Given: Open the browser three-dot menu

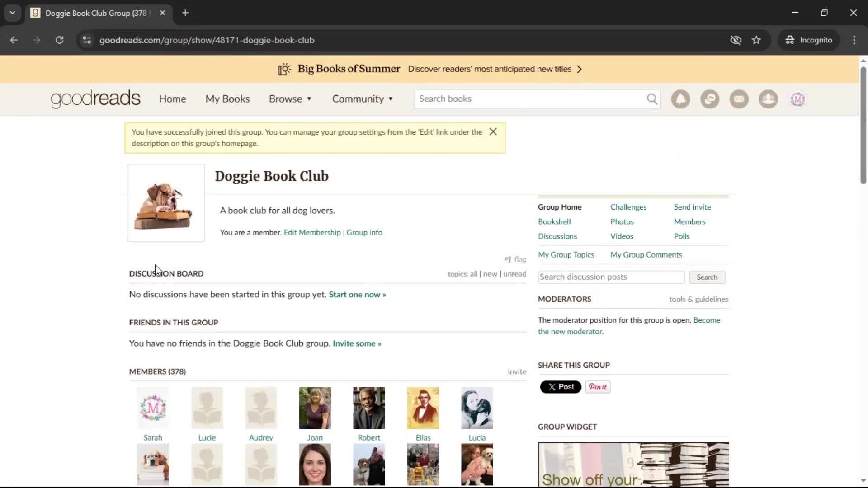Looking at the screenshot, I should [x=854, y=40].
